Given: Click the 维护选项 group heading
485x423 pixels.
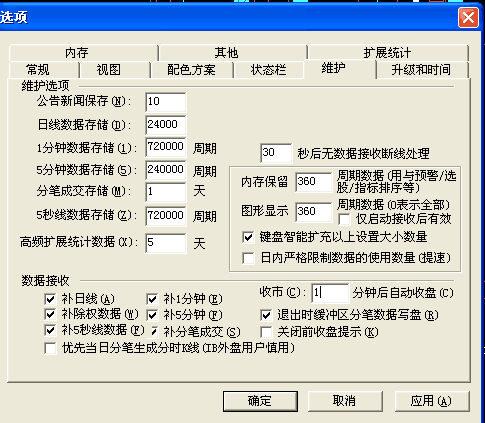Looking at the screenshot, I should (45, 86).
